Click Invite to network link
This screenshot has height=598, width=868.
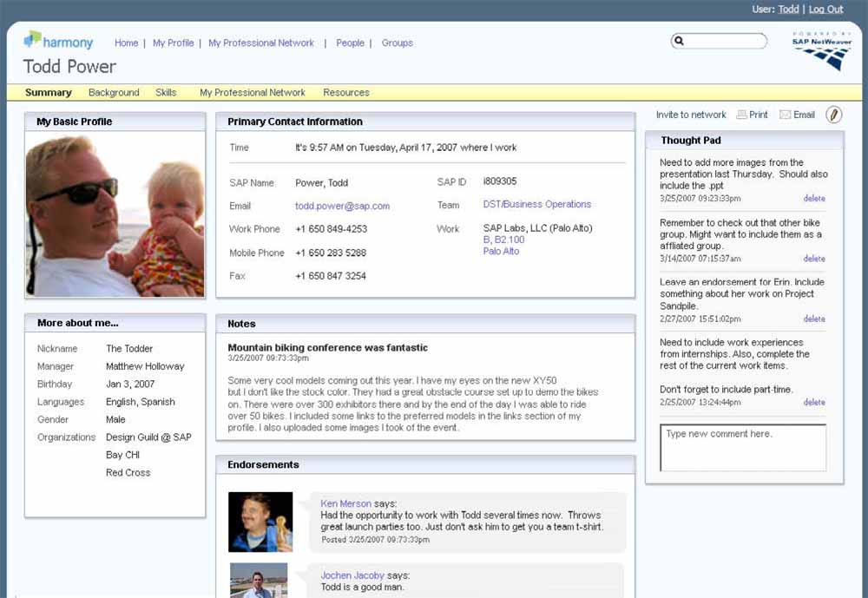[691, 115]
